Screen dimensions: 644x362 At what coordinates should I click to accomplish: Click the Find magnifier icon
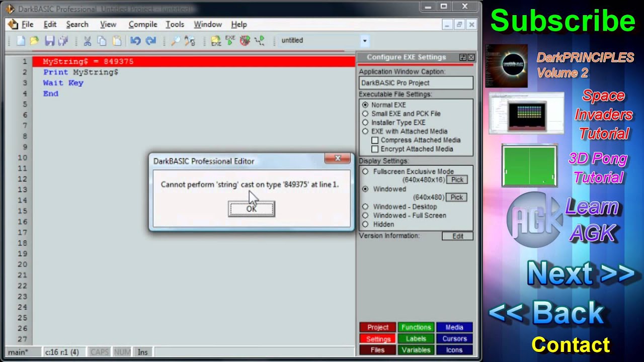point(175,41)
